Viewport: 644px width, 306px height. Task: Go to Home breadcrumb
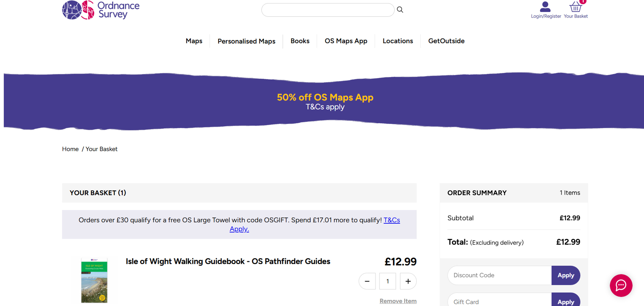(x=70, y=149)
